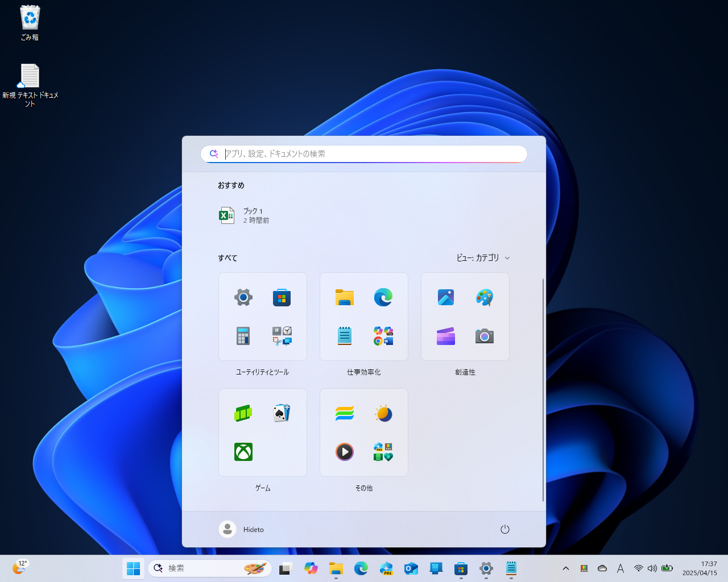
Task: Open the Xbox app in ゲーム category
Action: pyautogui.click(x=243, y=452)
